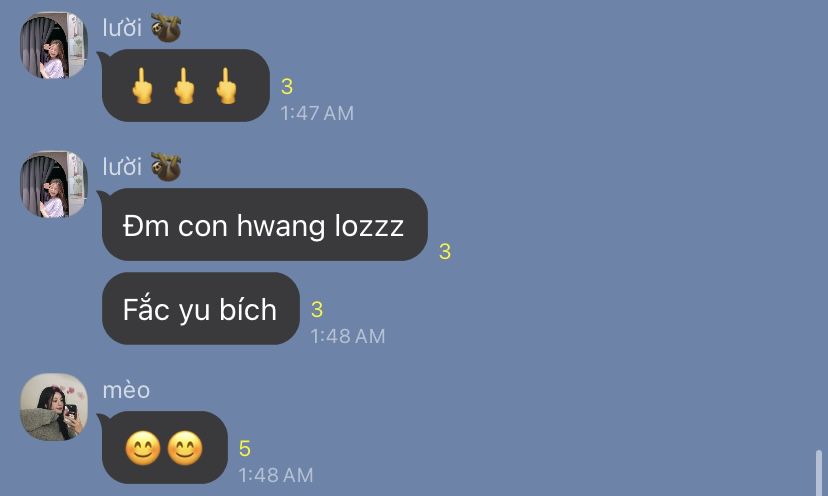View read count 3 beside 'Fắc yu bích'

pyautogui.click(x=317, y=310)
